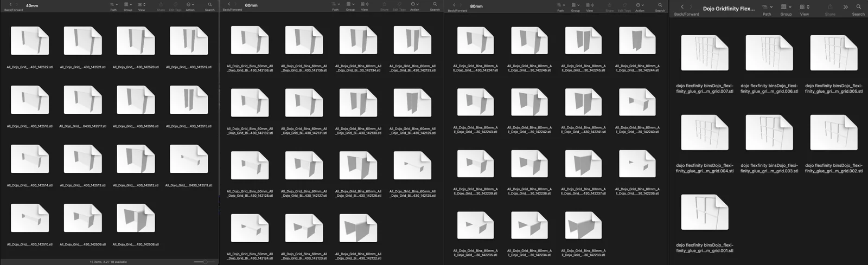Image resolution: width=868 pixels, height=265 pixels.
Task: Go forward in the 80mm window
Action: coord(462,5)
